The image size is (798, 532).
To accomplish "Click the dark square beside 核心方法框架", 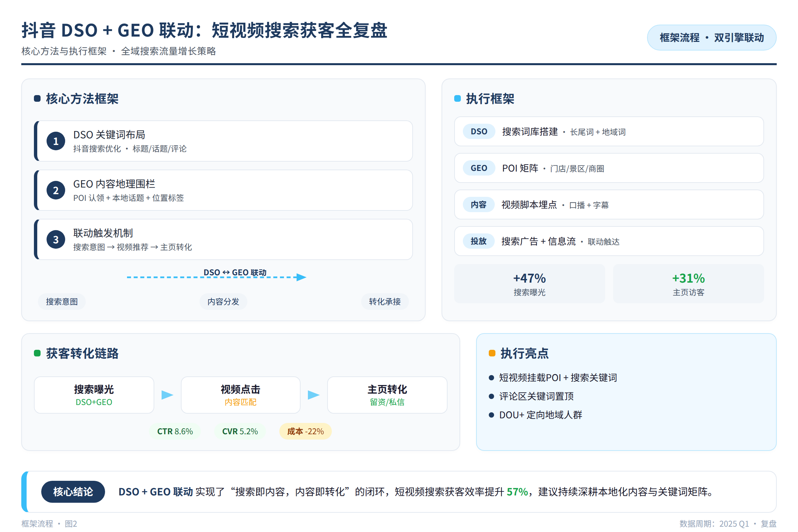I will click(37, 99).
